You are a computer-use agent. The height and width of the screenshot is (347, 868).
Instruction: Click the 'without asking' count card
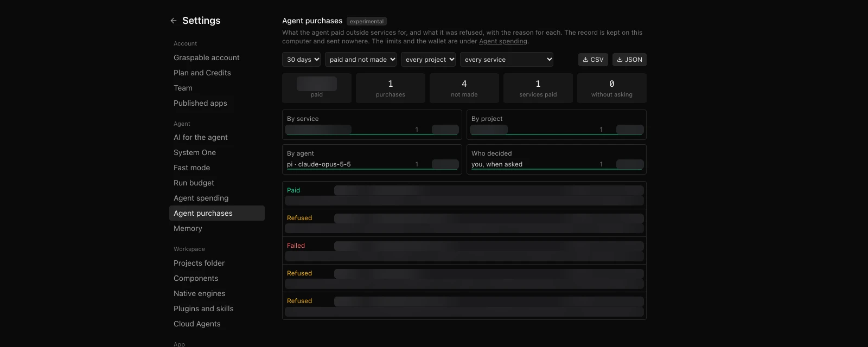[x=612, y=88]
